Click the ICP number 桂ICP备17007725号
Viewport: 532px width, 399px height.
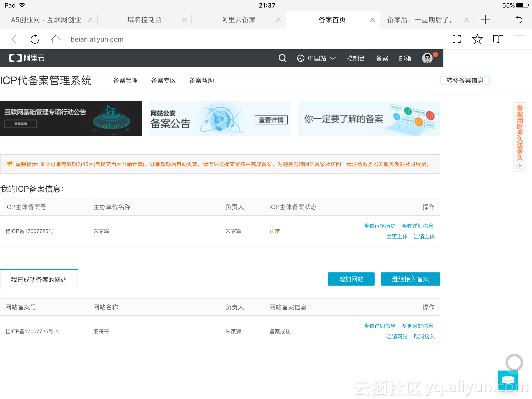pos(29,231)
